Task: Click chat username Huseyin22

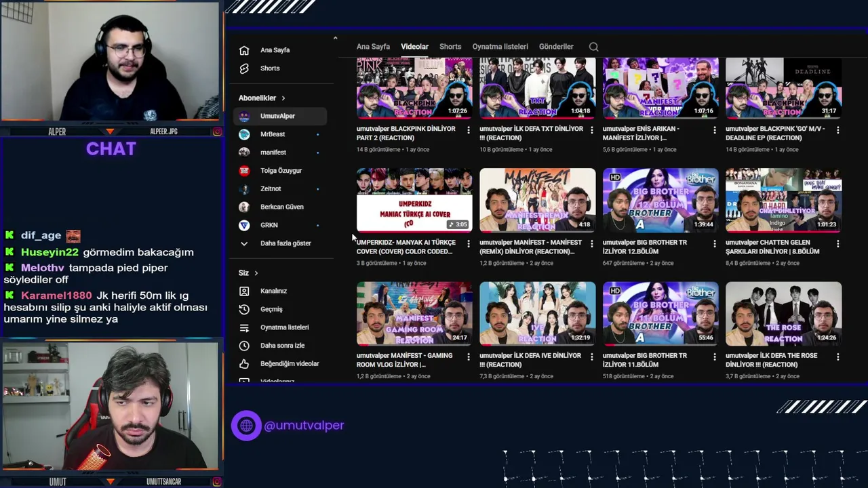Action: [50, 252]
